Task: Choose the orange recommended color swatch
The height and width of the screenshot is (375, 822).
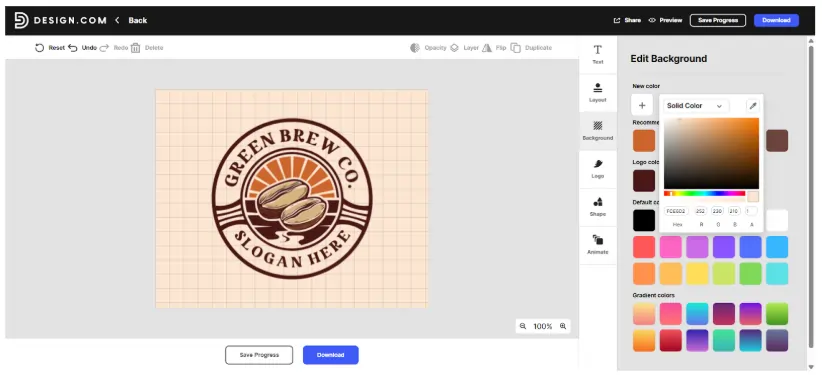Action: click(644, 141)
